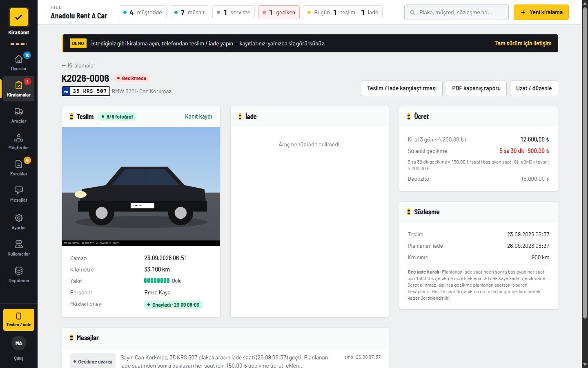Click the search magnifier icon
588x368 pixels.
(x=412, y=12)
